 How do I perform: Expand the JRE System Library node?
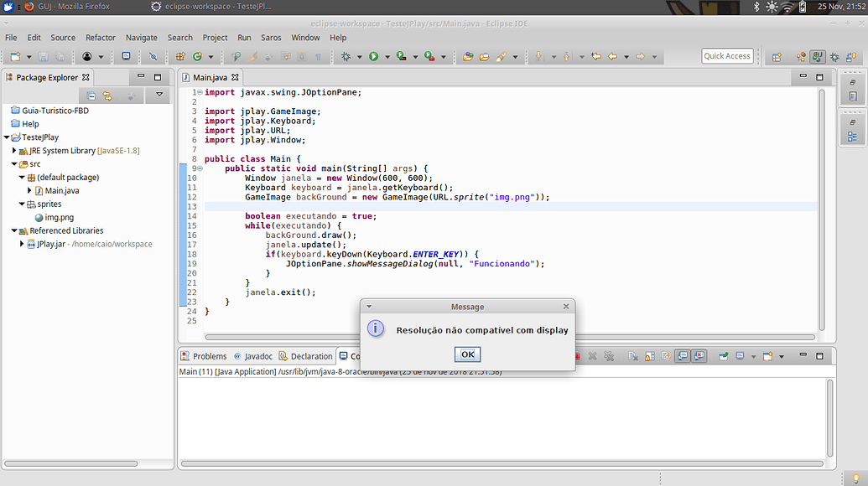pyautogui.click(x=14, y=151)
